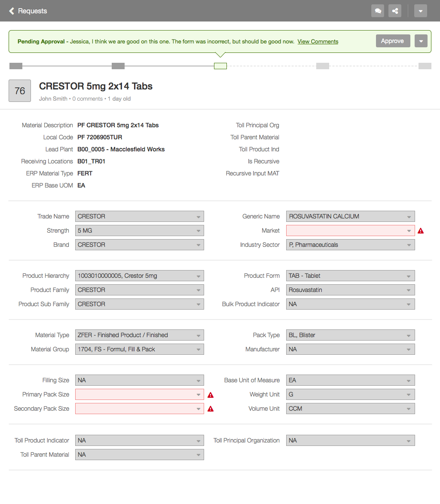Screen dimensions: 440x504
Task: Open the comments chat bubble icon
Action: pos(378,11)
